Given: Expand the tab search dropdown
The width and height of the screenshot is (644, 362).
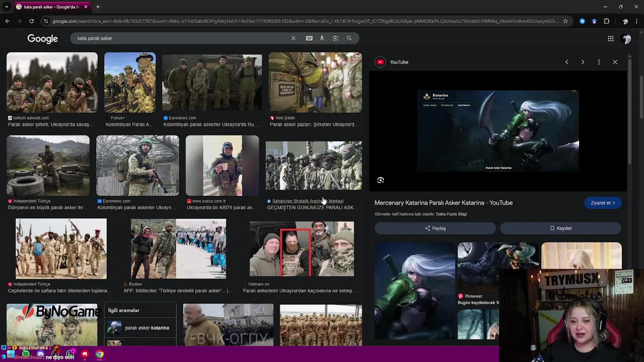Looking at the screenshot, I should pos(6,7).
